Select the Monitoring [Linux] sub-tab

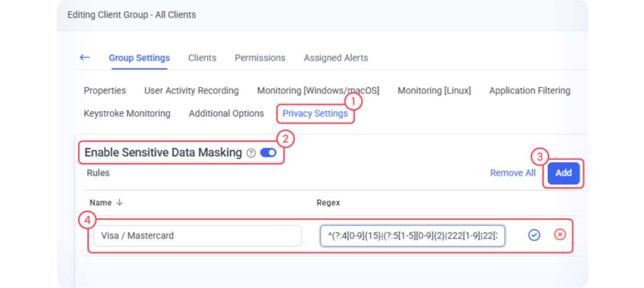click(x=434, y=91)
